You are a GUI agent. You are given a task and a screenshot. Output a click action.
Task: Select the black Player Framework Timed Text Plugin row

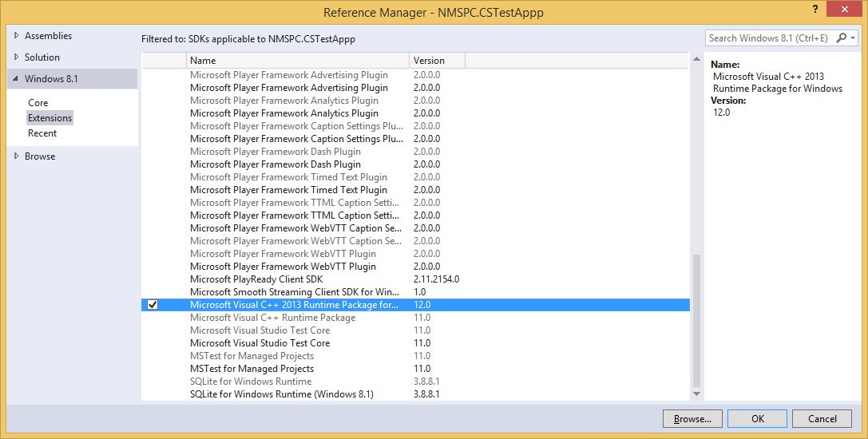point(415,190)
